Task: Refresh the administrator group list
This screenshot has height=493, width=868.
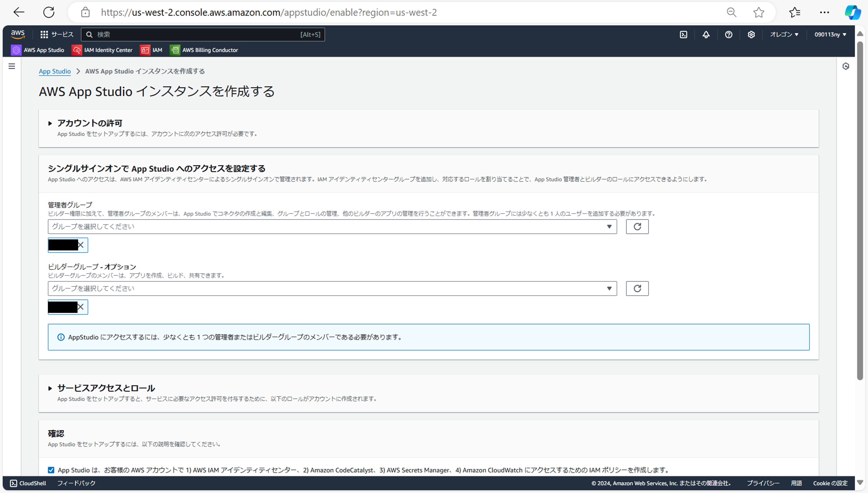Action: tap(637, 227)
